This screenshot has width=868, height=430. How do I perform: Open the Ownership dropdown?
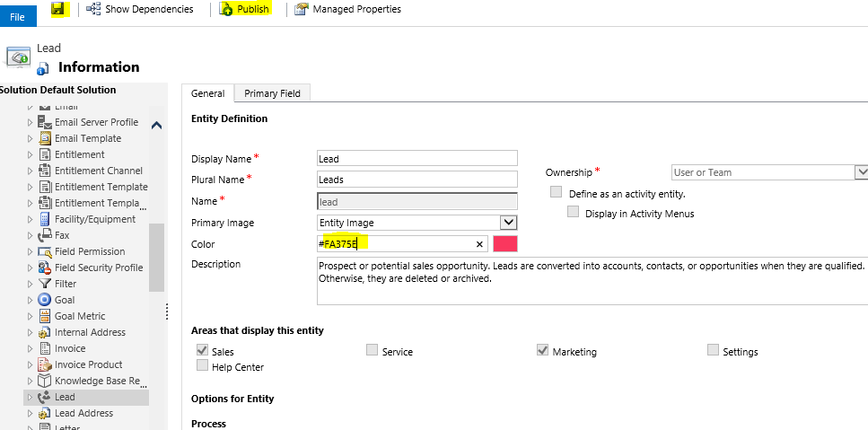coord(861,172)
